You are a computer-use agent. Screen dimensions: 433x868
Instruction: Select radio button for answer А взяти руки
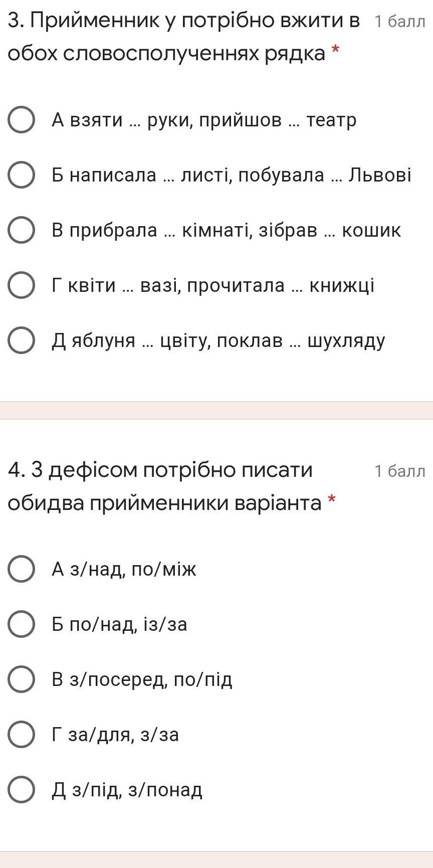[22, 120]
